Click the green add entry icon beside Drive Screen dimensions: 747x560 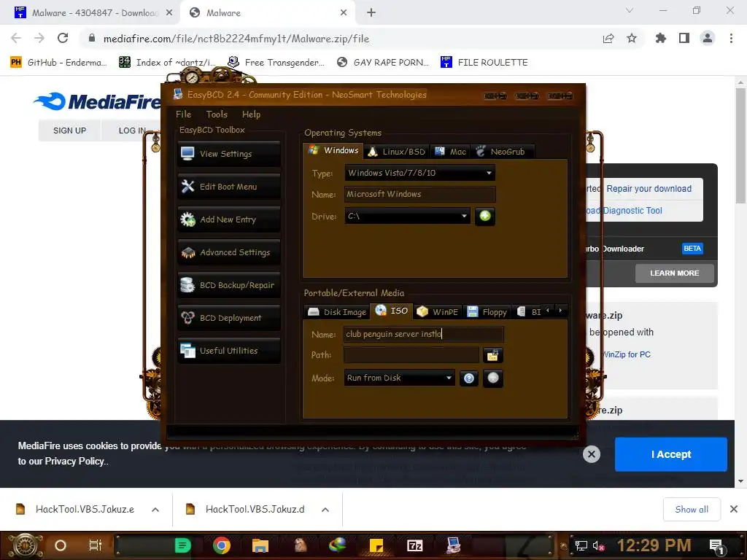coord(485,216)
